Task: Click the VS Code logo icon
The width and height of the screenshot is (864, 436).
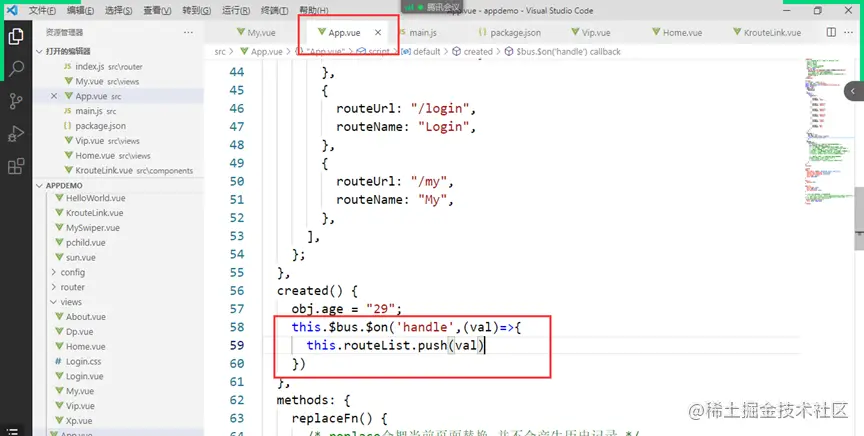Action: pyautogui.click(x=12, y=10)
